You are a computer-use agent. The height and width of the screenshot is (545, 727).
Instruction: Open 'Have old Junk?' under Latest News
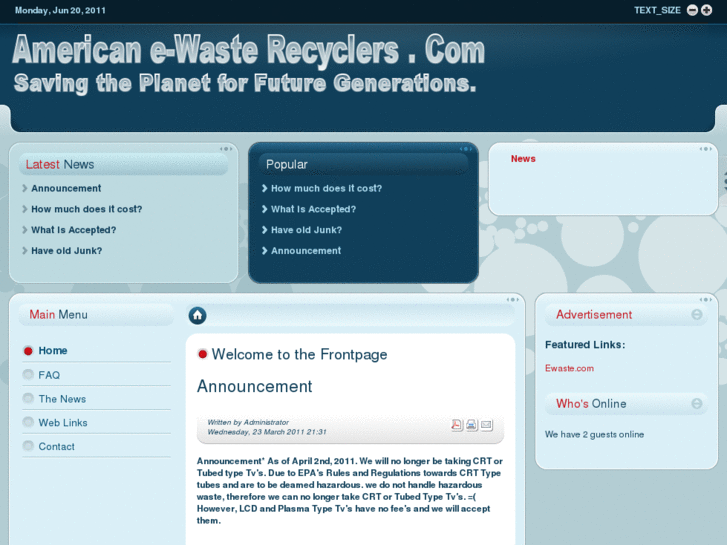[x=66, y=251]
